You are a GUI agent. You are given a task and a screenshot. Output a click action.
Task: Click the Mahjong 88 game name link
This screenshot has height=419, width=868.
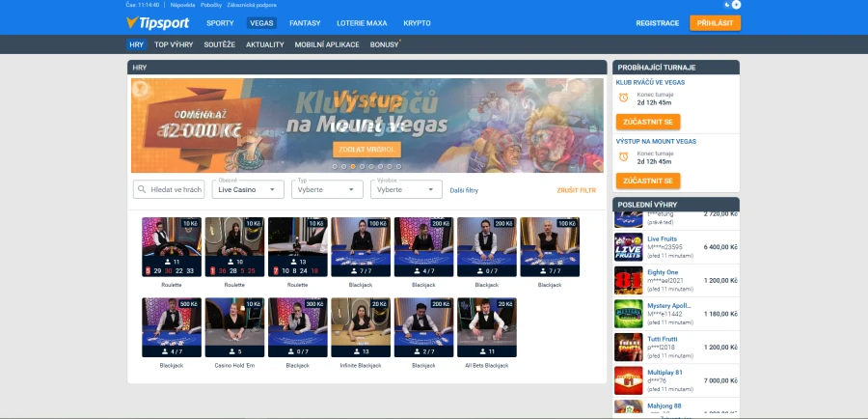coord(665,405)
